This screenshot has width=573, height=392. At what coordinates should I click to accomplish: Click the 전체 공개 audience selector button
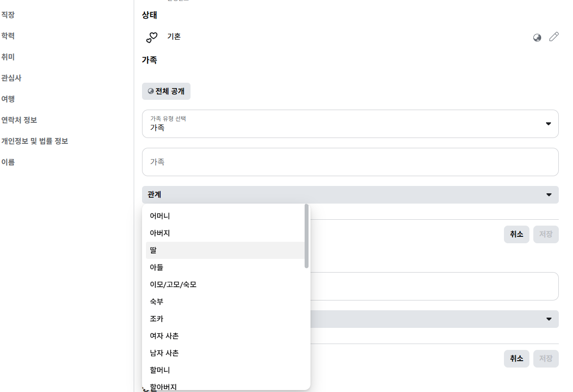(x=166, y=91)
